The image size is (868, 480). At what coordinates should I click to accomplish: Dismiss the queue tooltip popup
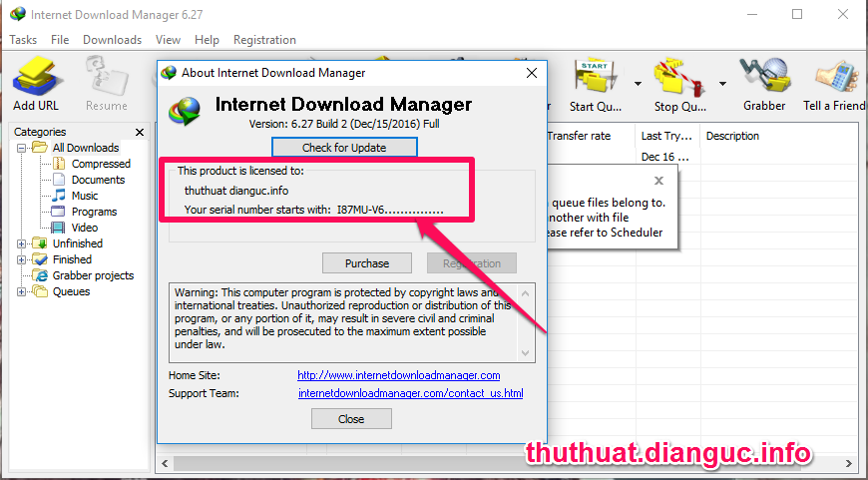(x=658, y=181)
